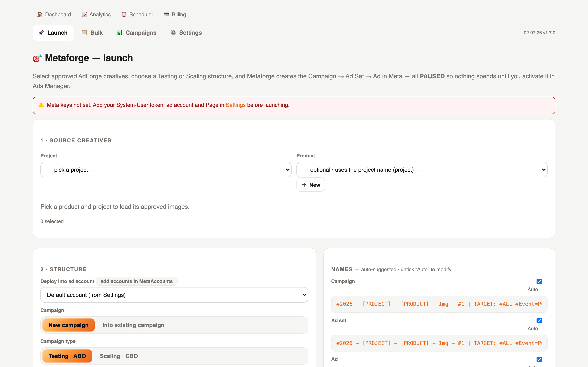The width and height of the screenshot is (588, 367).
Task: Choose Scaling · CBO campaign type
Action: 119,356
